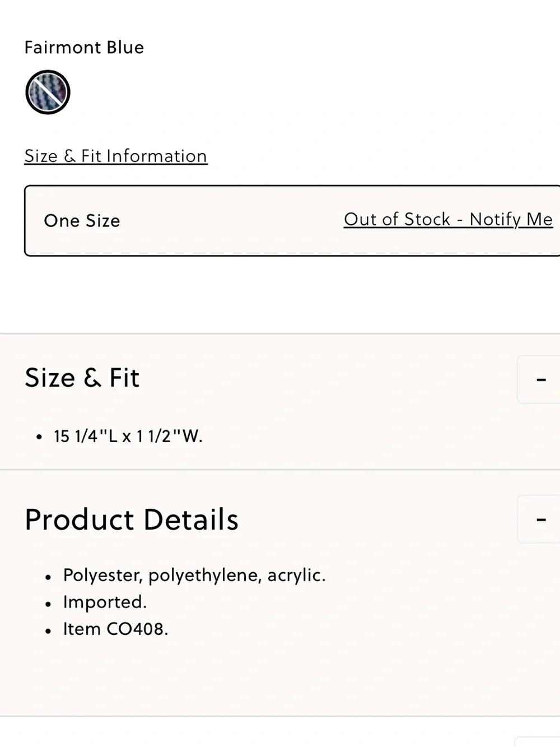Click the Polyester, polyethylene, acrylic material line
The image size is (560, 747).
tap(194, 576)
